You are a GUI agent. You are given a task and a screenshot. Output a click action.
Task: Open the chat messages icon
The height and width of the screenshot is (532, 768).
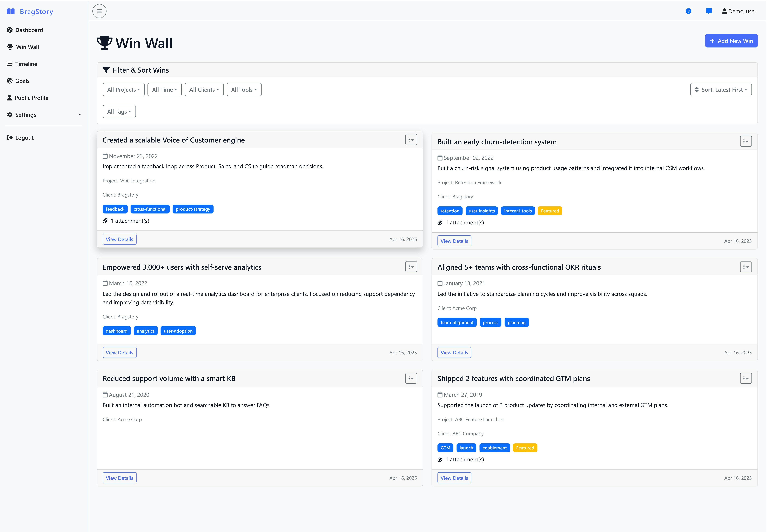[x=709, y=11]
